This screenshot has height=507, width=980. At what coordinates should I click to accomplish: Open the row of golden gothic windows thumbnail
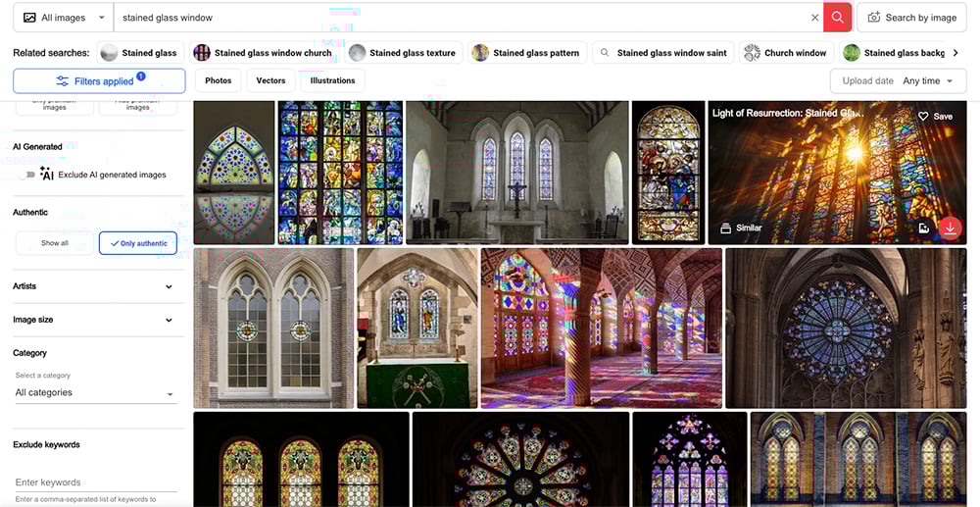point(858,459)
